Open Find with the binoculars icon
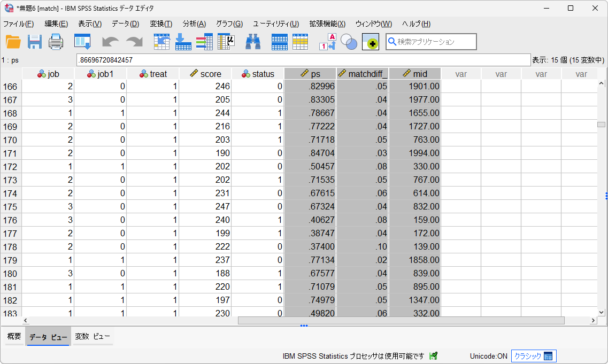This screenshot has width=608, height=364. click(x=252, y=42)
